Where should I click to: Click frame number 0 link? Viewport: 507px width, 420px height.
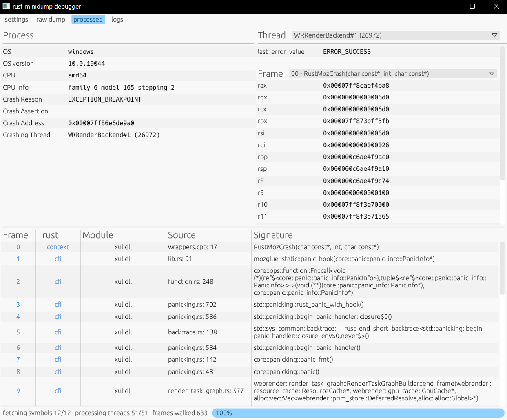coord(18,247)
